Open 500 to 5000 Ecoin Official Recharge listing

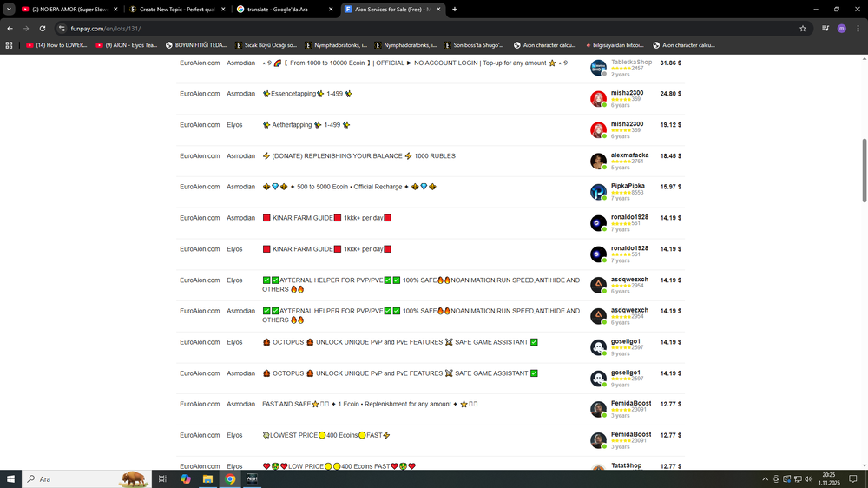coord(349,187)
